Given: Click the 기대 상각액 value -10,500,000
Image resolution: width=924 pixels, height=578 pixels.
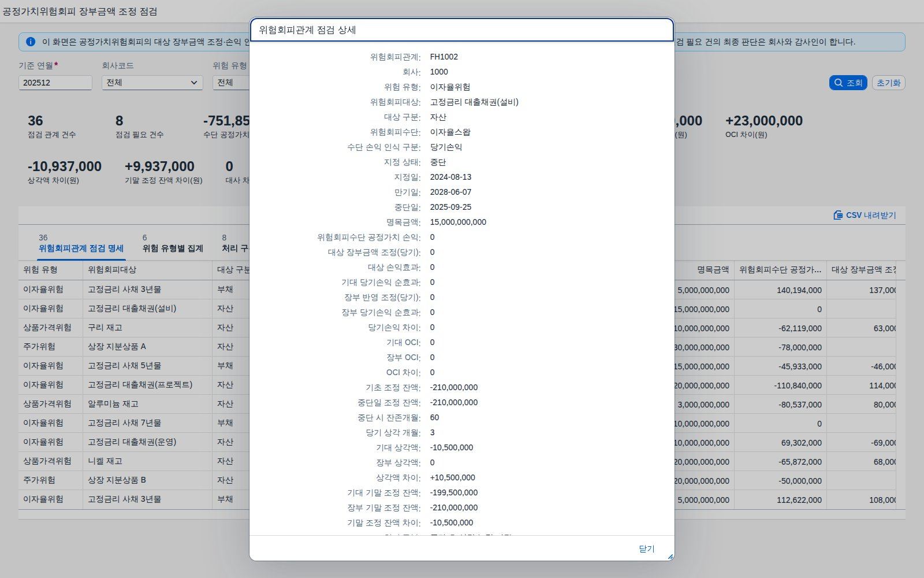Looking at the screenshot, I should click(x=452, y=447).
